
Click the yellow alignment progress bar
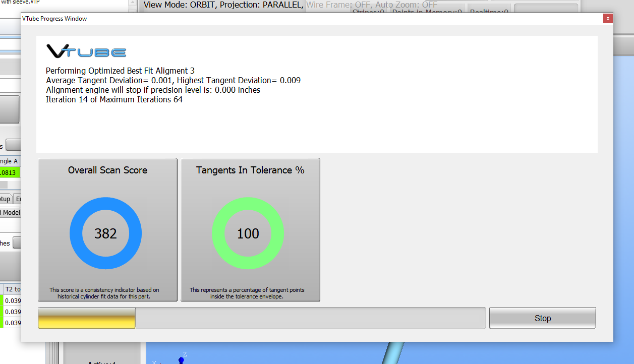pos(86,318)
